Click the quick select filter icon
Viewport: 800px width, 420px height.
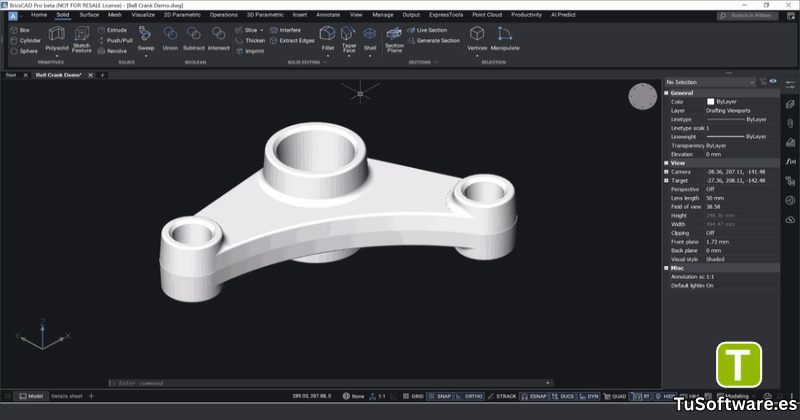(x=763, y=82)
